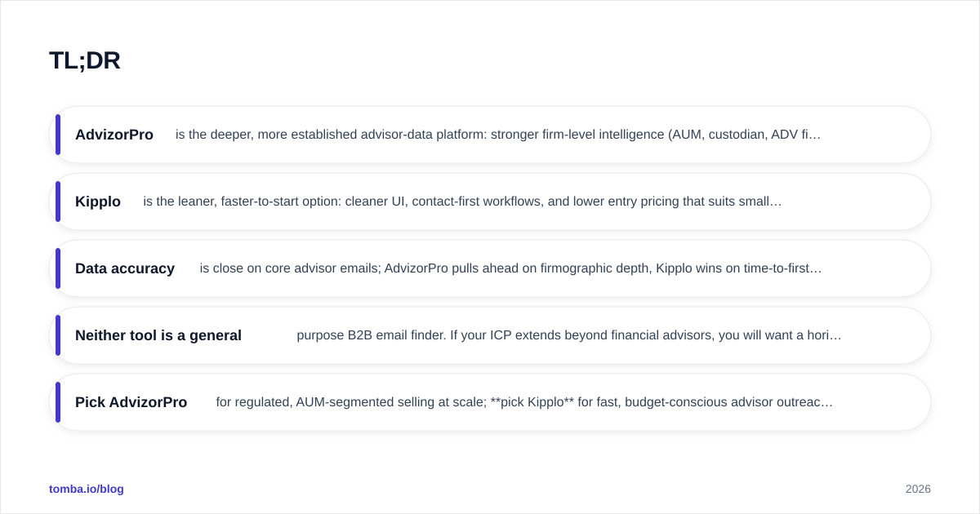Click the bold Data accuracy label
980x514 pixels.
[x=125, y=268]
